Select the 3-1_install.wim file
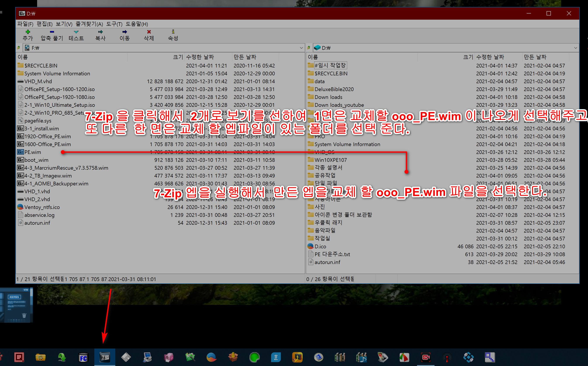 (42, 129)
